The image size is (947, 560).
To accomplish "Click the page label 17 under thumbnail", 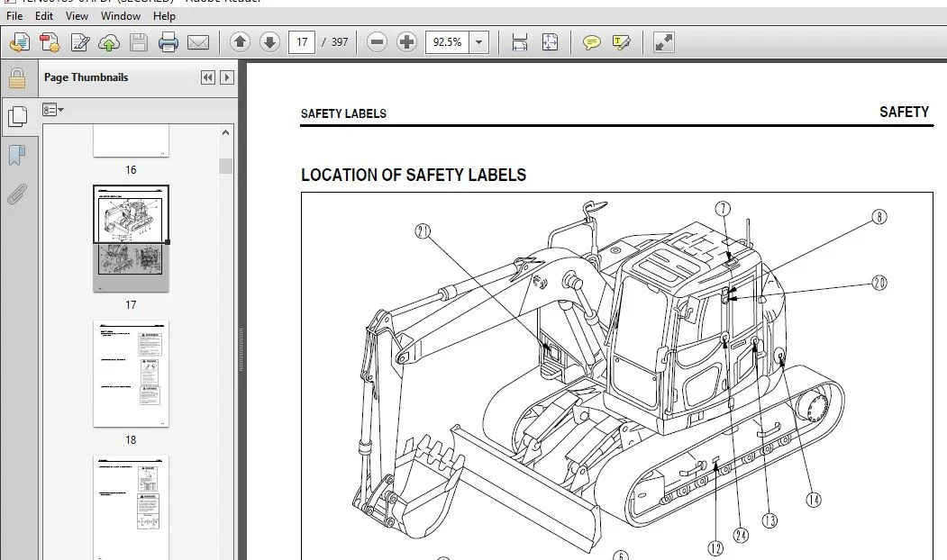I will [131, 304].
